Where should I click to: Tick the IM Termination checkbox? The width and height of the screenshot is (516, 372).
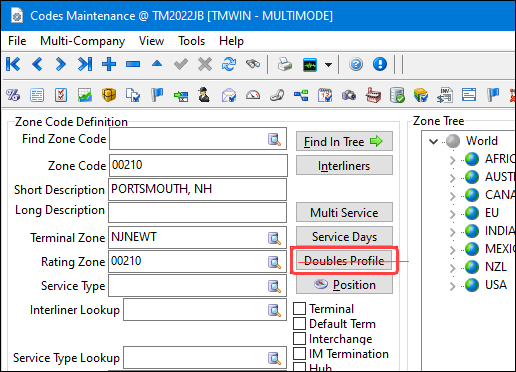(x=299, y=353)
